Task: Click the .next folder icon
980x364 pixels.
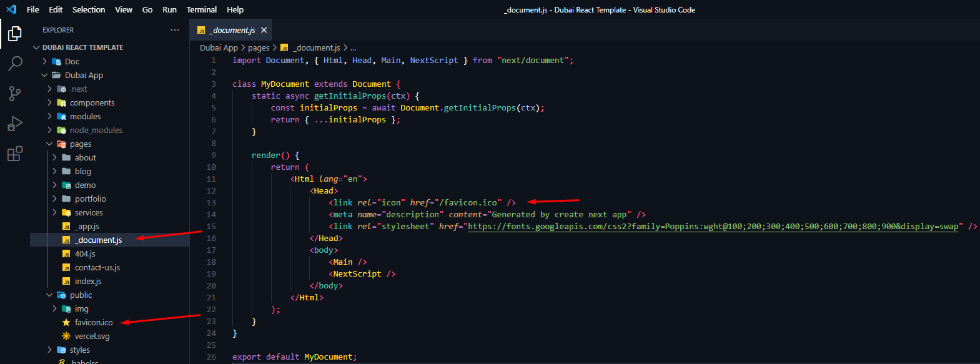Action: [61, 89]
